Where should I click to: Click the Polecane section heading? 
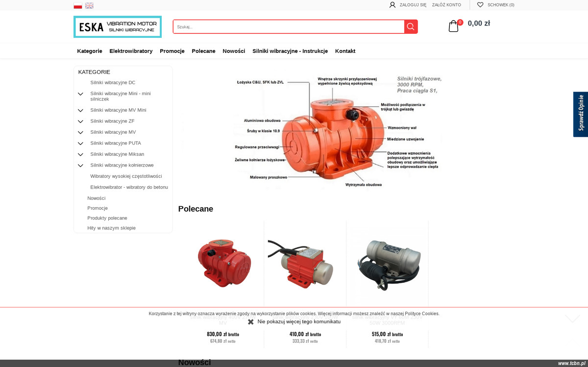coord(196,209)
